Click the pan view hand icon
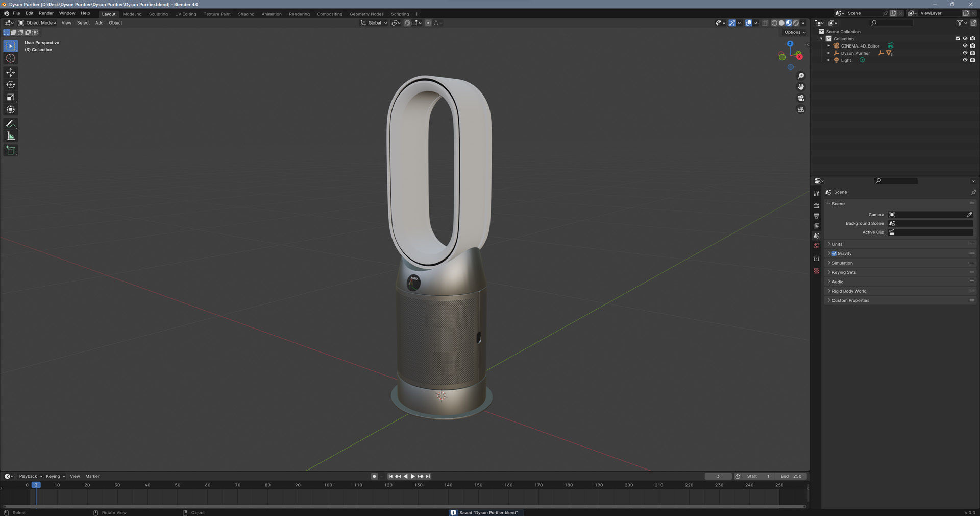This screenshot has width=980, height=516. point(801,87)
